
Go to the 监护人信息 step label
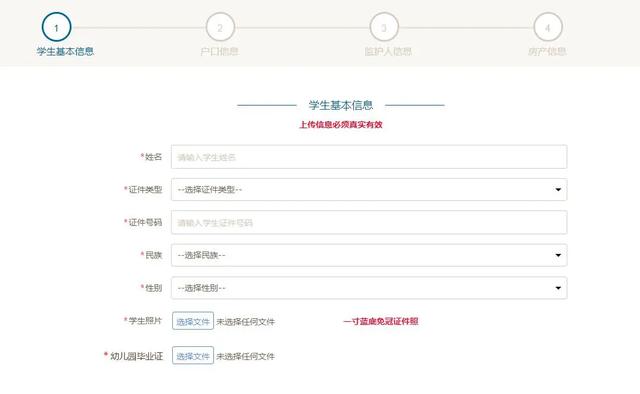(x=388, y=51)
